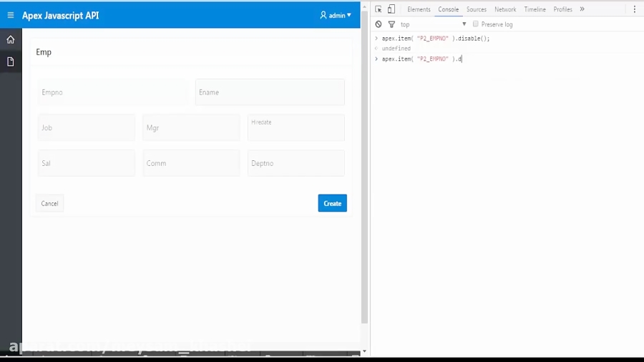Click the admin user icon
The width and height of the screenshot is (644, 362).
pyautogui.click(x=323, y=15)
